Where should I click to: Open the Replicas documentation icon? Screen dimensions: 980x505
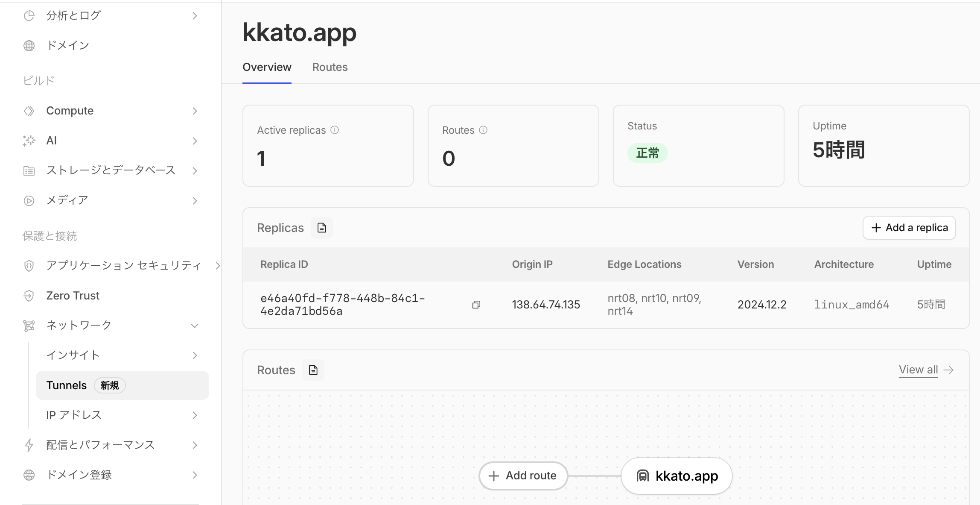322,228
